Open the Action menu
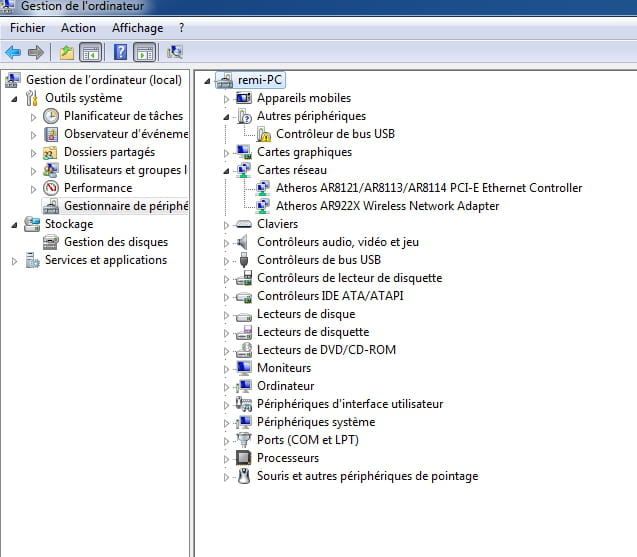 pyautogui.click(x=78, y=28)
